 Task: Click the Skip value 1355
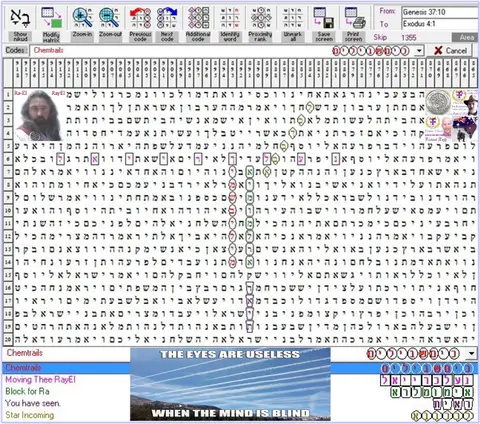[x=408, y=37]
